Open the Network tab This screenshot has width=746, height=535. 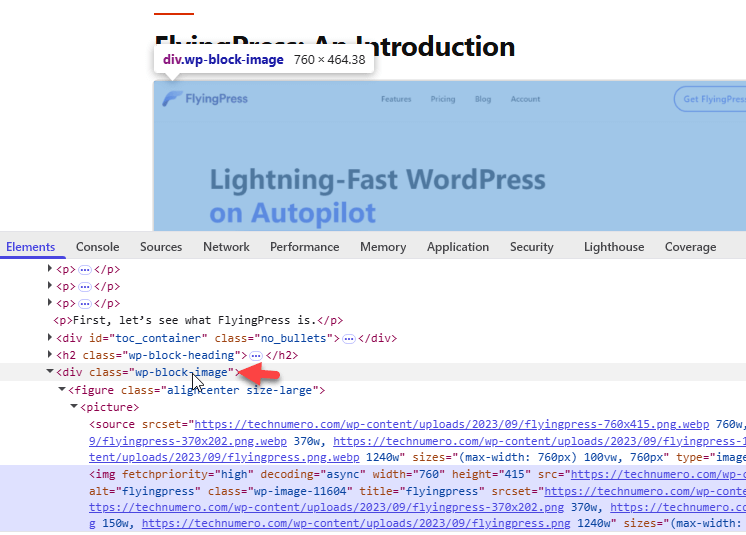pyautogui.click(x=226, y=247)
